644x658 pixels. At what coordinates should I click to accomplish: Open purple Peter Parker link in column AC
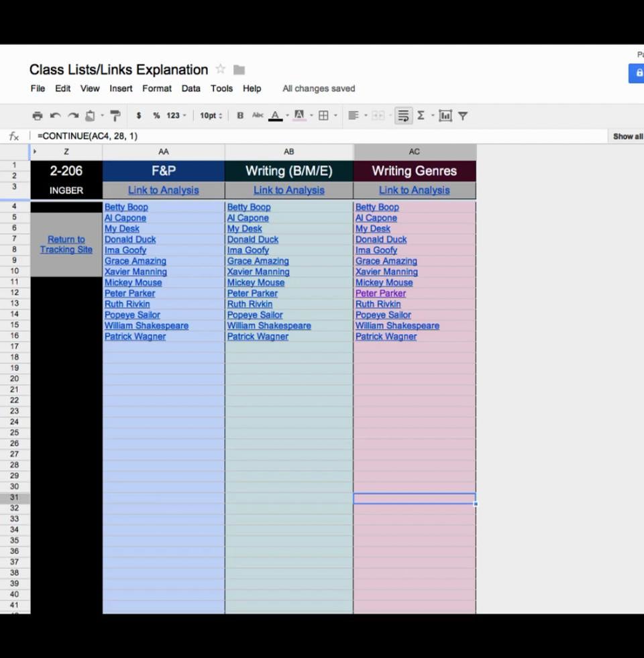click(x=381, y=293)
